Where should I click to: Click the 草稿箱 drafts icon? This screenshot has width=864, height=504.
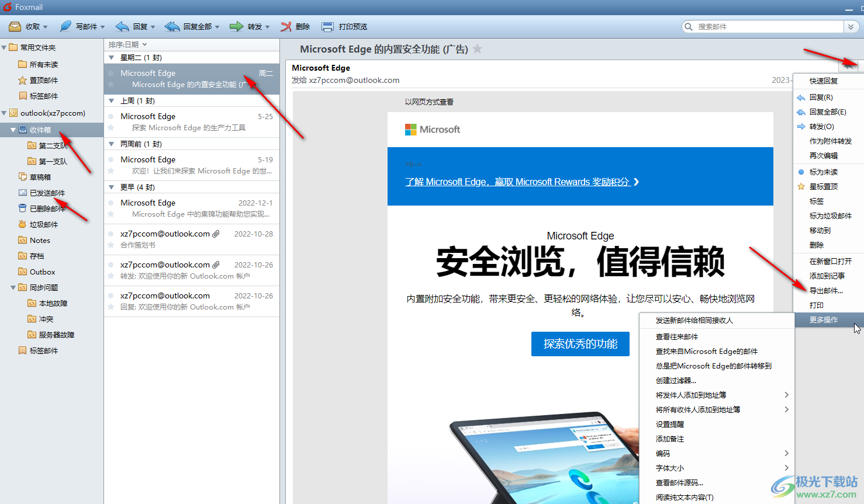[x=23, y=176]
